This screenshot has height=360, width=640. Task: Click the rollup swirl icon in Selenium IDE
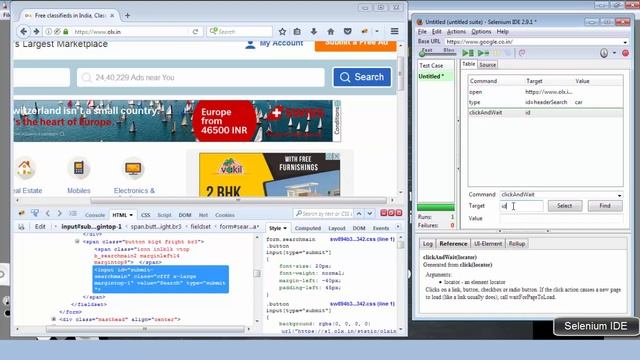pos(522,53)
